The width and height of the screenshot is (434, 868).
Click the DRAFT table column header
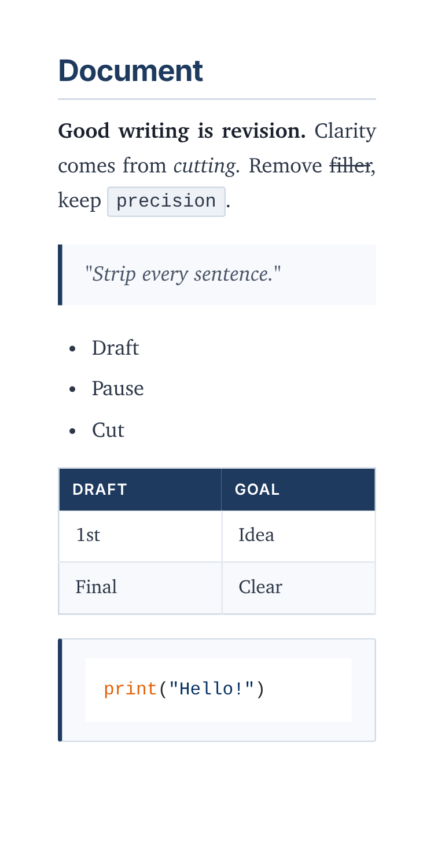coord(100,490)
